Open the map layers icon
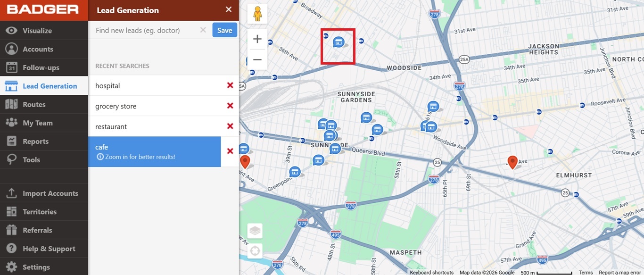Viewport: 644px width, 275px height. click(x=255, y=231)
